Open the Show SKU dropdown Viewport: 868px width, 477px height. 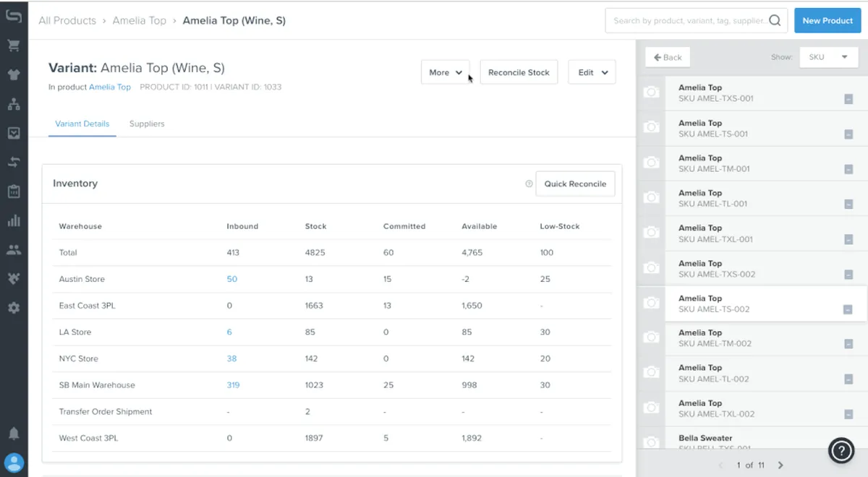coord(828,57)
